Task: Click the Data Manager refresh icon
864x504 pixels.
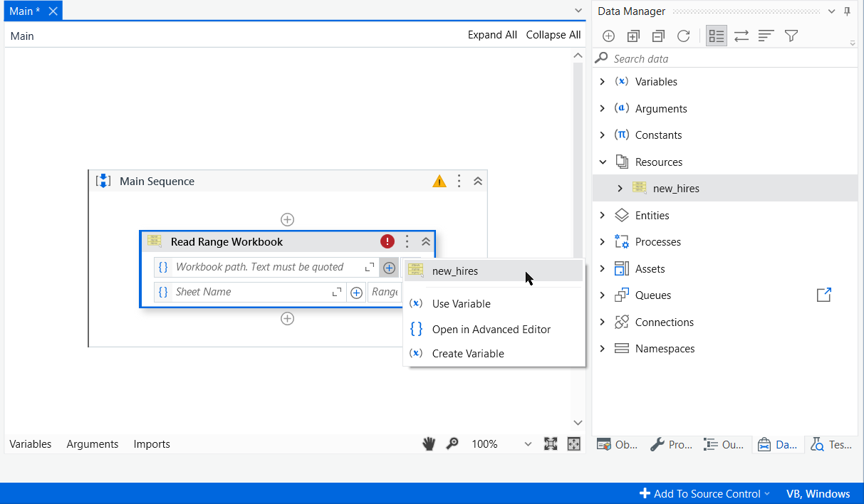Action: click(x=683, y=36)
